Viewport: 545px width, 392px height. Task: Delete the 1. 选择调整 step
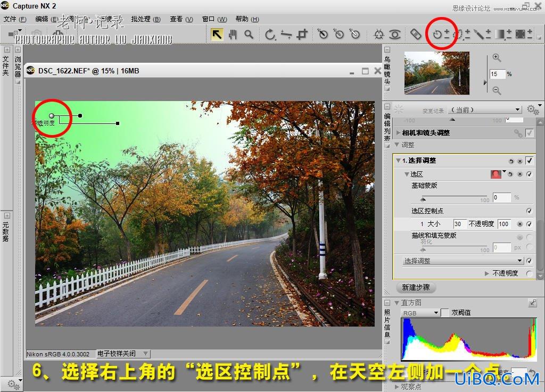(x=519, y=161)
